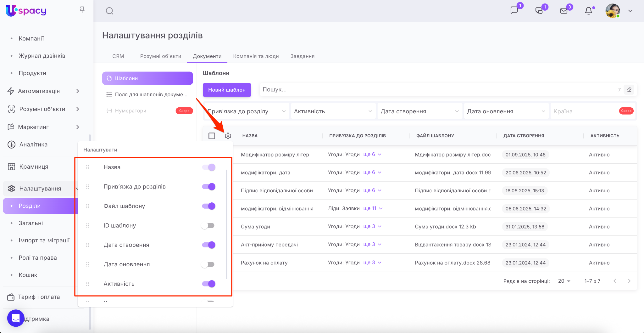Expand 'ще 11' link for модифікатори. відмінювання
The height and width of the screenshot is (333, 644).
(373, 208)
